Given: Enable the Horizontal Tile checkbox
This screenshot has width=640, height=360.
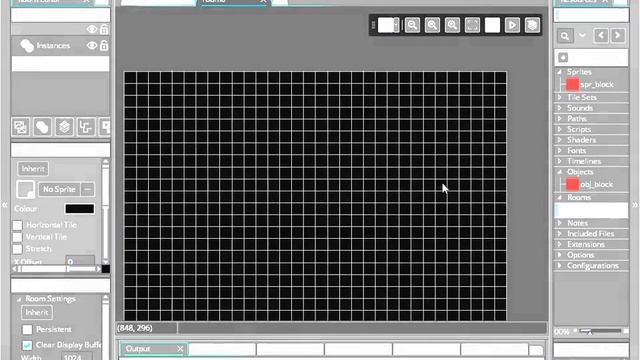Looking at the screenshot, I should [18, 225].
